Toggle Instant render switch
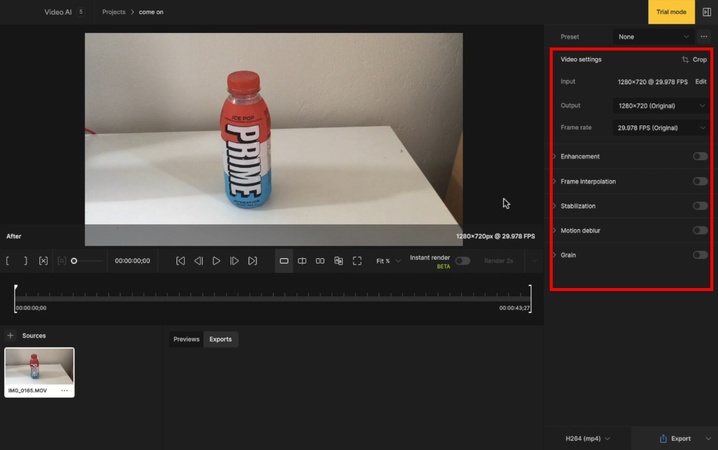Screen dimensions: 718x450 [462, 261]
